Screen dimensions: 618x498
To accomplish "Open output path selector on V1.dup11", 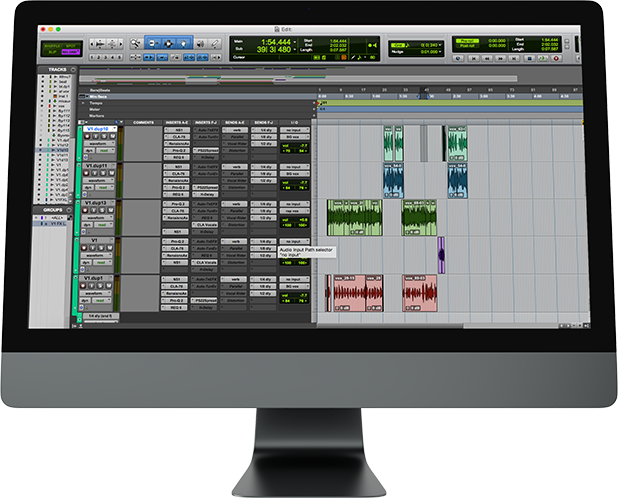I will pyautogui.click(x=294, y=174).
